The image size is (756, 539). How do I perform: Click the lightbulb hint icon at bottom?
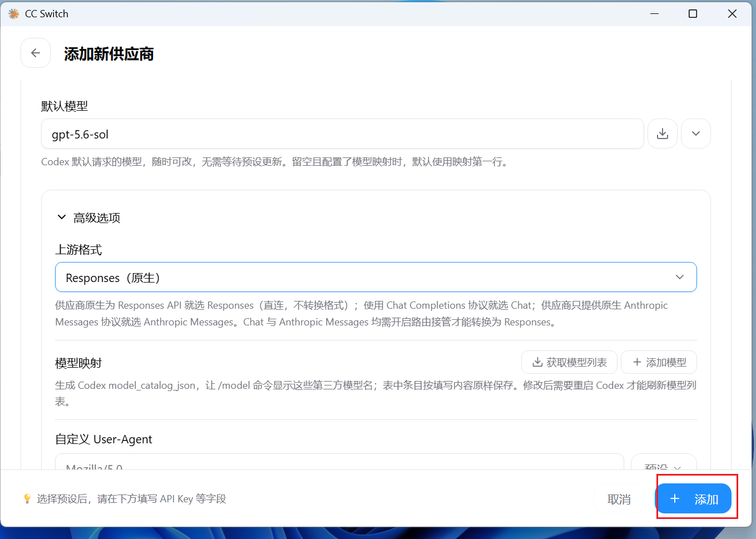pos(27,498)
